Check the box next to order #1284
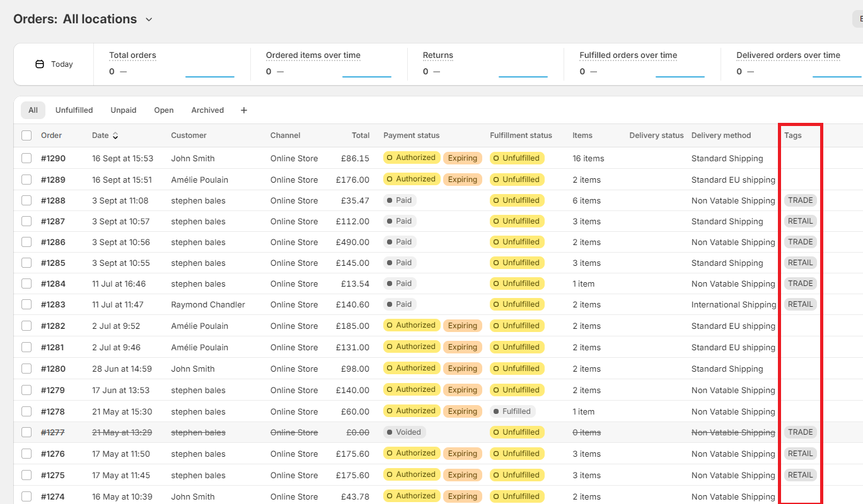 coord(26,283)
